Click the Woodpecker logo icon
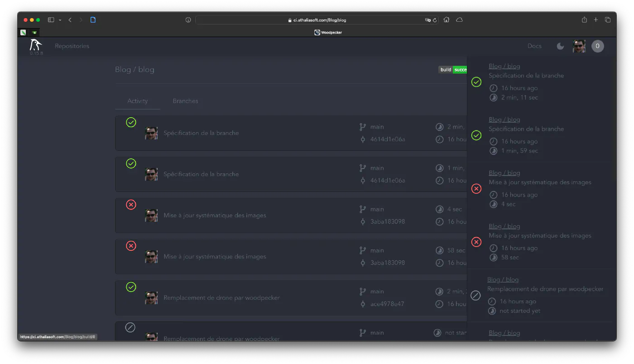 coord(36,45)
